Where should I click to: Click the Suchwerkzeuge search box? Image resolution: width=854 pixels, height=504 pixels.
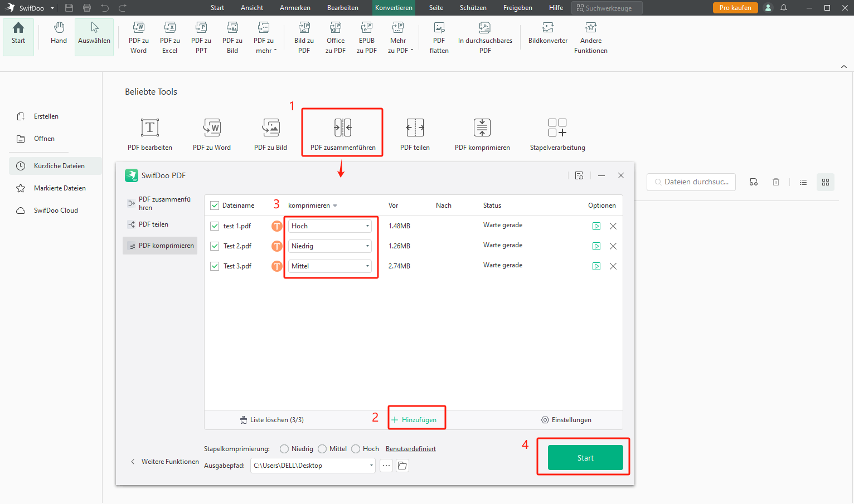[607, 8]
